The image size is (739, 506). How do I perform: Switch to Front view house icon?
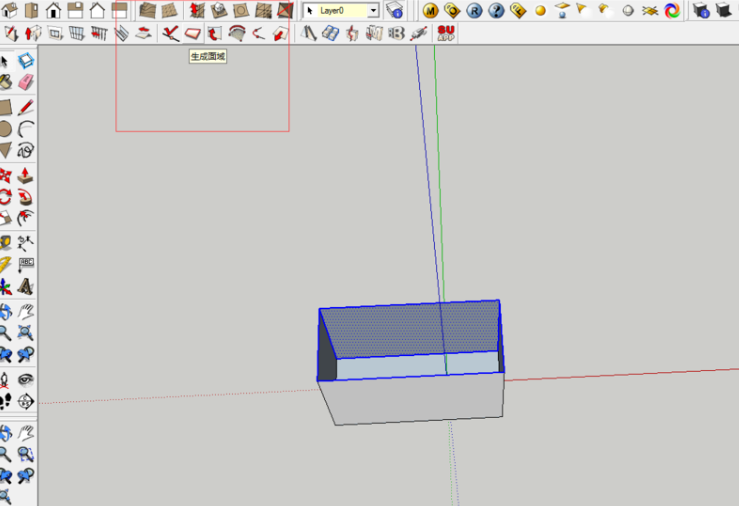(x=53, y=10)
